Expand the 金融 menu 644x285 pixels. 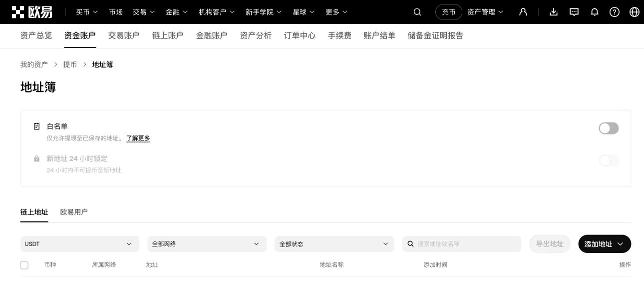tap(177, 12)
